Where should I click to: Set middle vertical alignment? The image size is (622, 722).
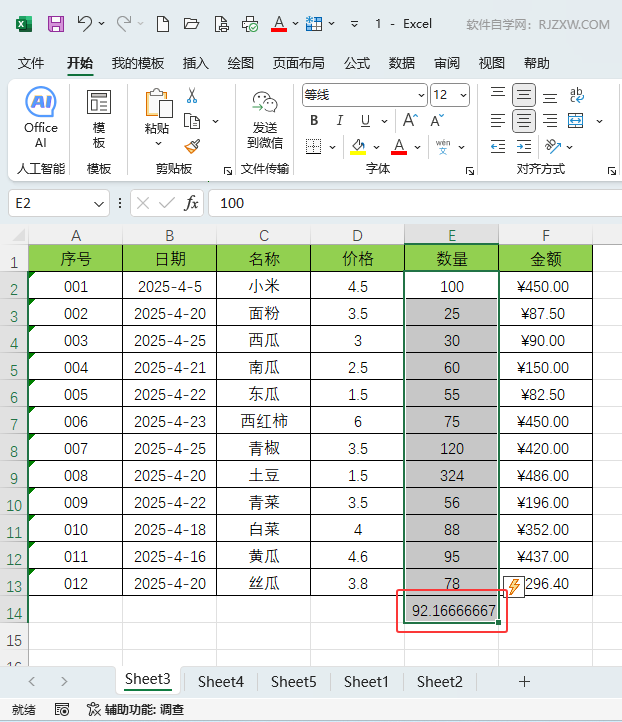point(523,95)
